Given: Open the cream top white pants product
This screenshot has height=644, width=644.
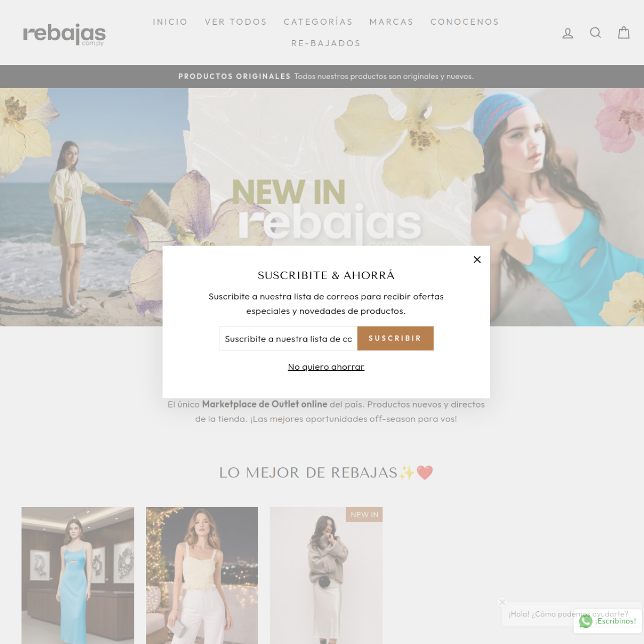Looking at the screenshot, I should click(202, 576).
